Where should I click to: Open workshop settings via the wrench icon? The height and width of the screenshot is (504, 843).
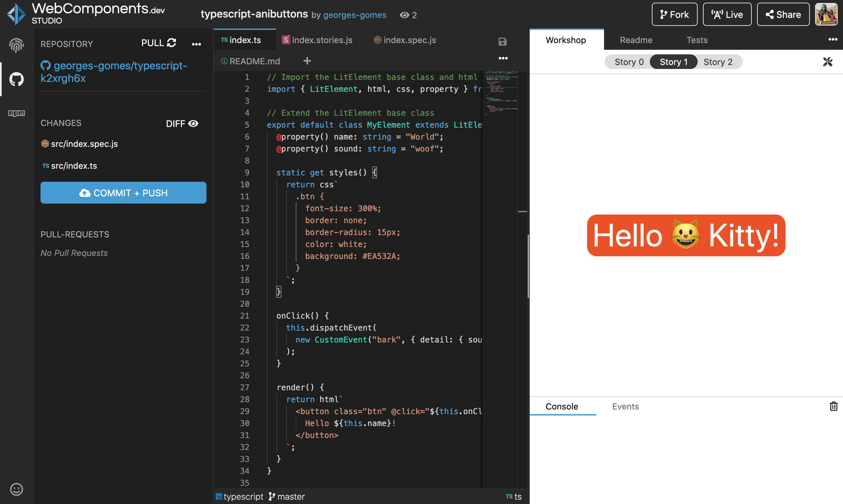coord(828,62)
